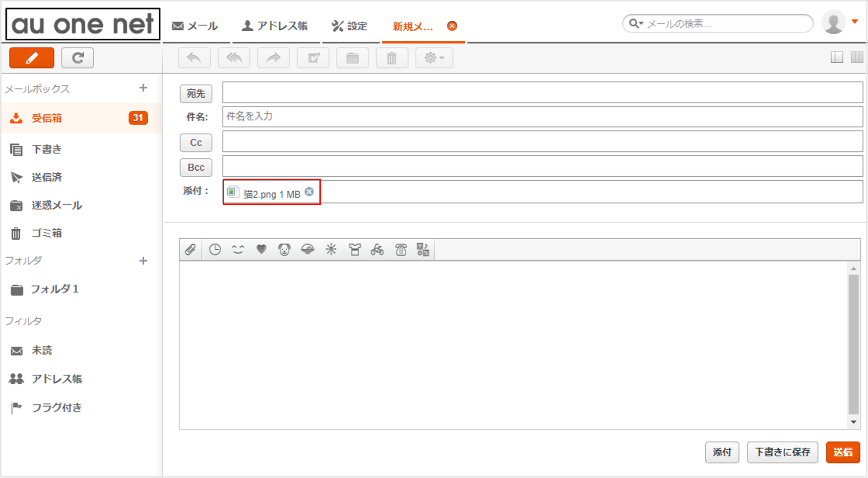Open the heart emoji category
Viewport: 868px width, 478px height.
[x=261, y=250]
